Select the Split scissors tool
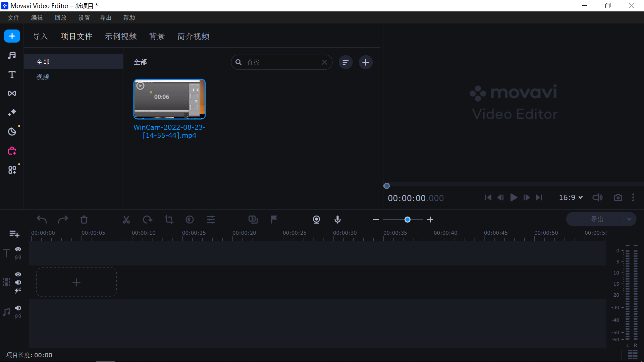Image resolution: width=644 pixels, height=362 pixels. pyautogui.click(x=126, y=220)
